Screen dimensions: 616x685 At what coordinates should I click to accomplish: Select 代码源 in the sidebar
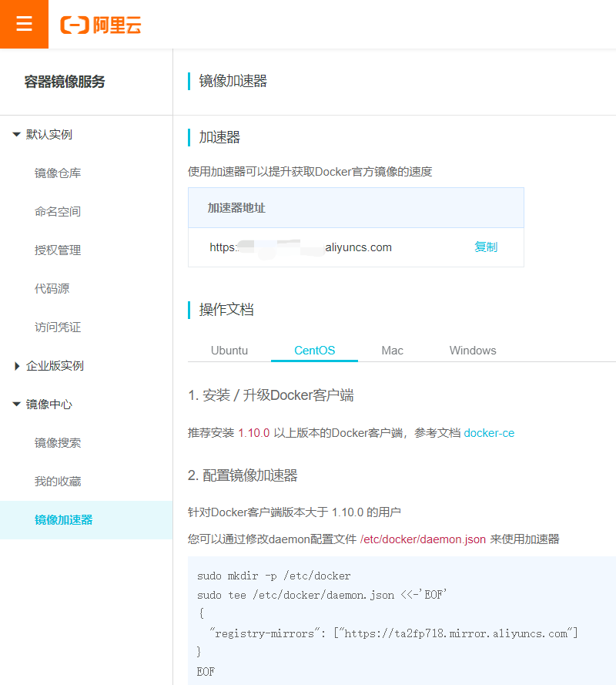(52, 288)
